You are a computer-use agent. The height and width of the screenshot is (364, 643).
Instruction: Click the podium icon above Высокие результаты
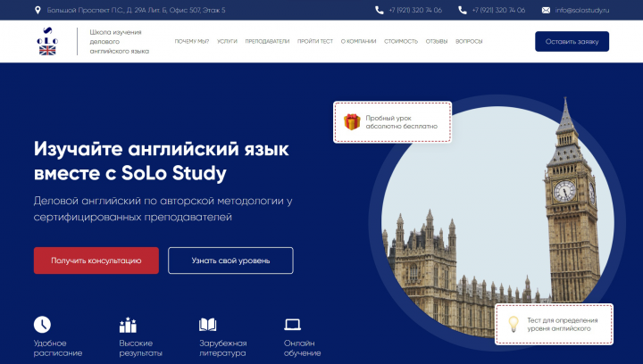pyautogui.click(x=128, y=325)
